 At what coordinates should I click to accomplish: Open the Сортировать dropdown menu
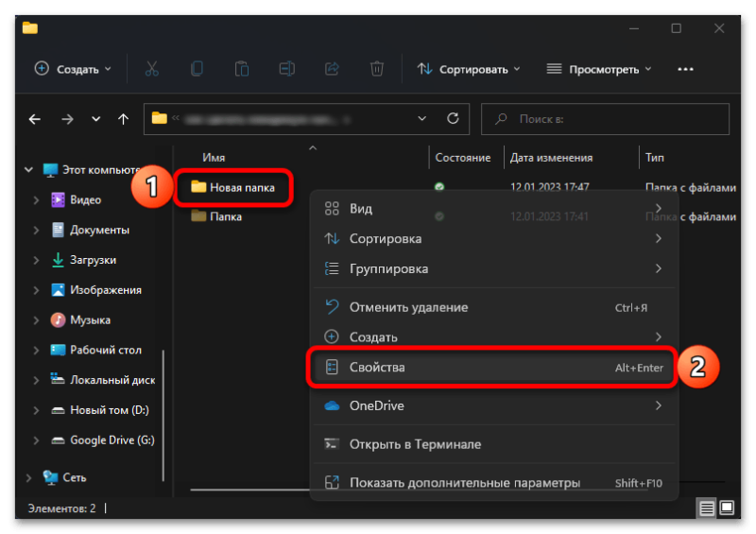pos(469,69)
